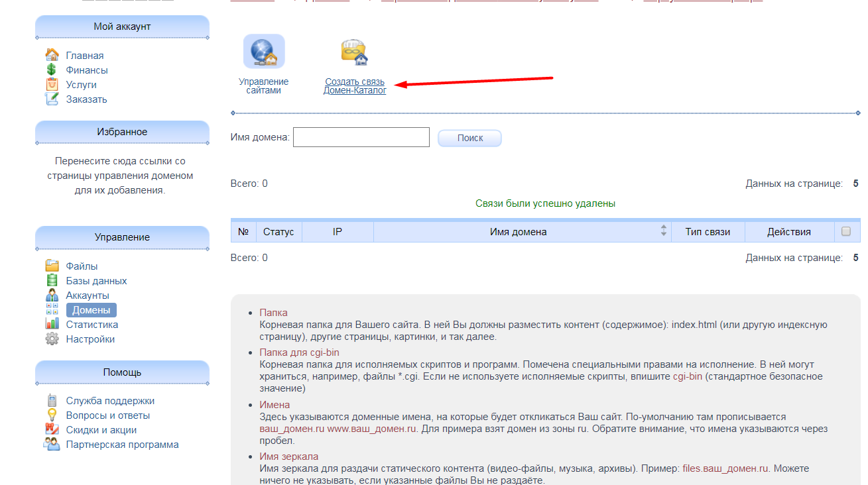Viewport: 868px width, 485px height.
Task: Select the Управление panel header
Action: tap(122, 237)
